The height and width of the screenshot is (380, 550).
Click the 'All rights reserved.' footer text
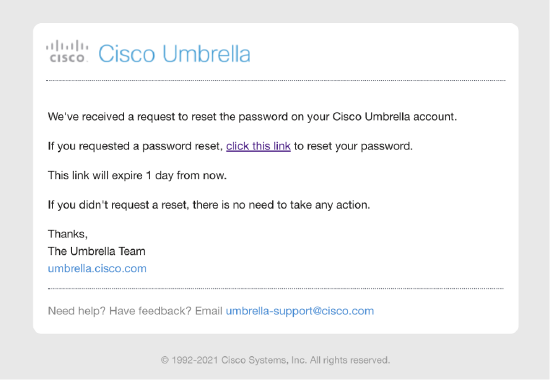[350, 360]
